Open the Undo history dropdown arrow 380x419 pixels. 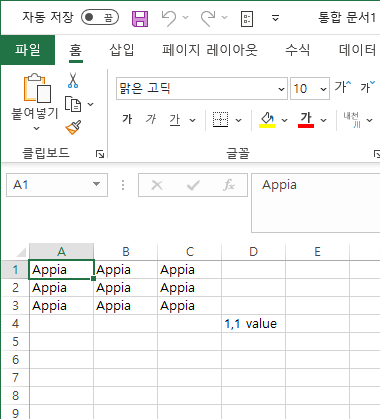coord(186,18)
